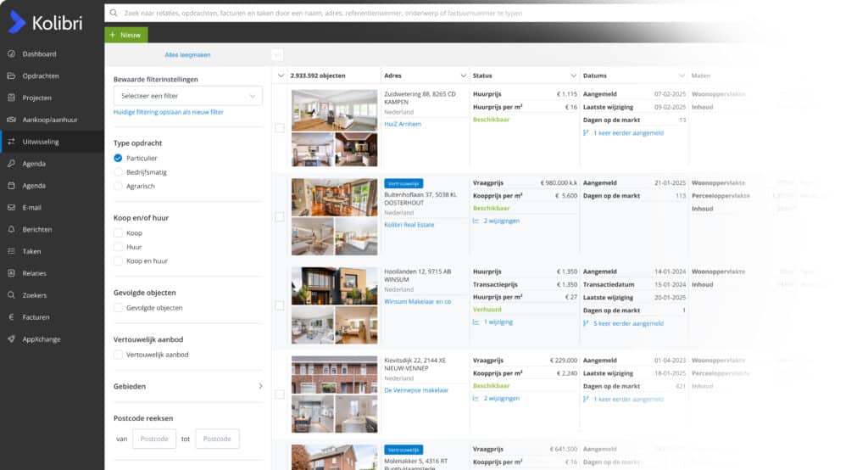Open the Projecten icon in sidebar
This screenshot has width=868, height=470.
tap(11, 98)
